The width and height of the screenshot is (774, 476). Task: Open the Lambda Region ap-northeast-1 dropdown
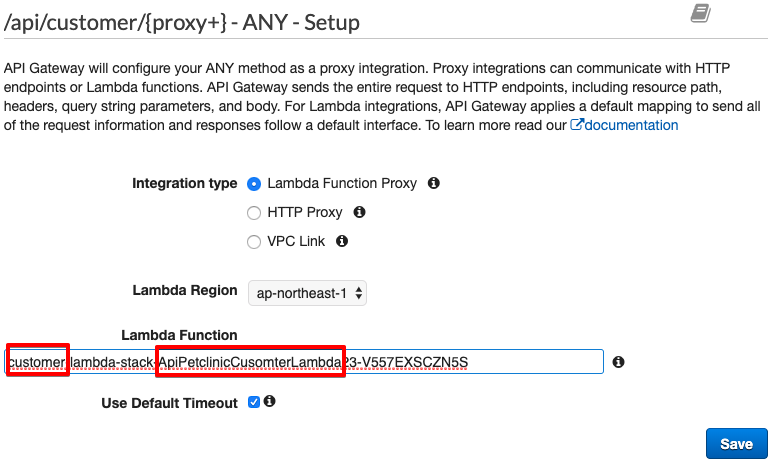click(307, 293)
